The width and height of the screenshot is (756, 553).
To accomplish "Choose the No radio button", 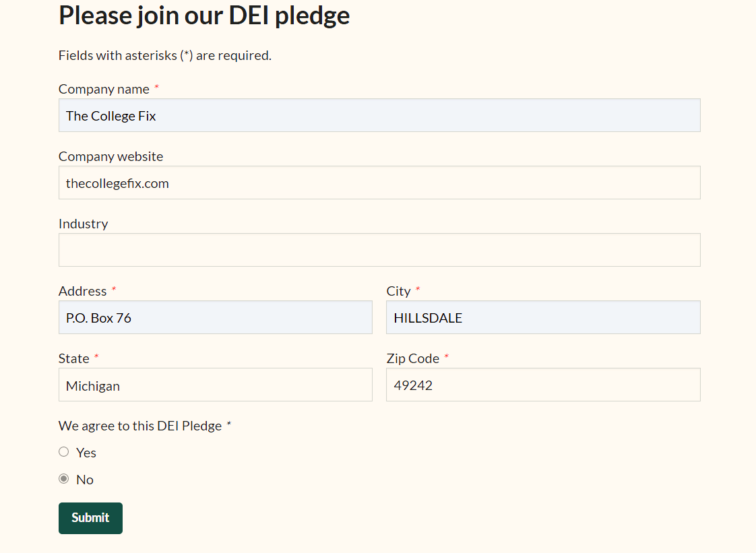I will coord(63,479).
